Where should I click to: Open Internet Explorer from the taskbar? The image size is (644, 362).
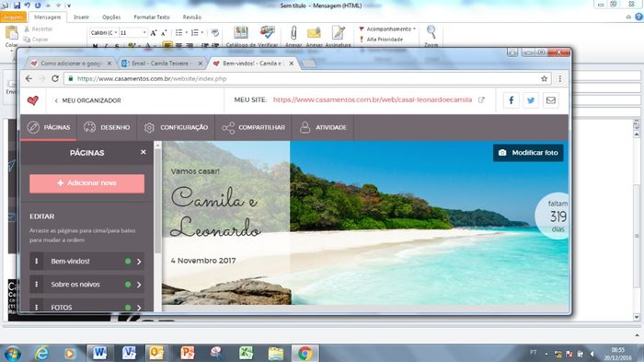coord(41,353)
